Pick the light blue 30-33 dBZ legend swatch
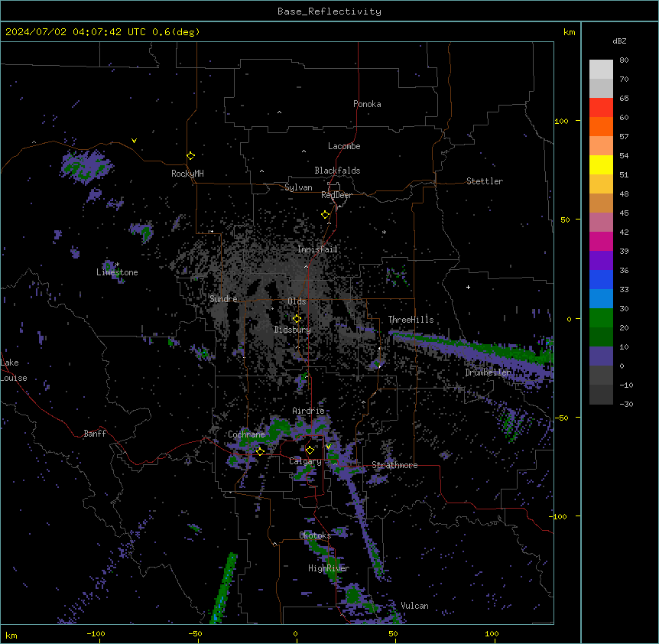The image size is (659, 644). tap(601, 299)
